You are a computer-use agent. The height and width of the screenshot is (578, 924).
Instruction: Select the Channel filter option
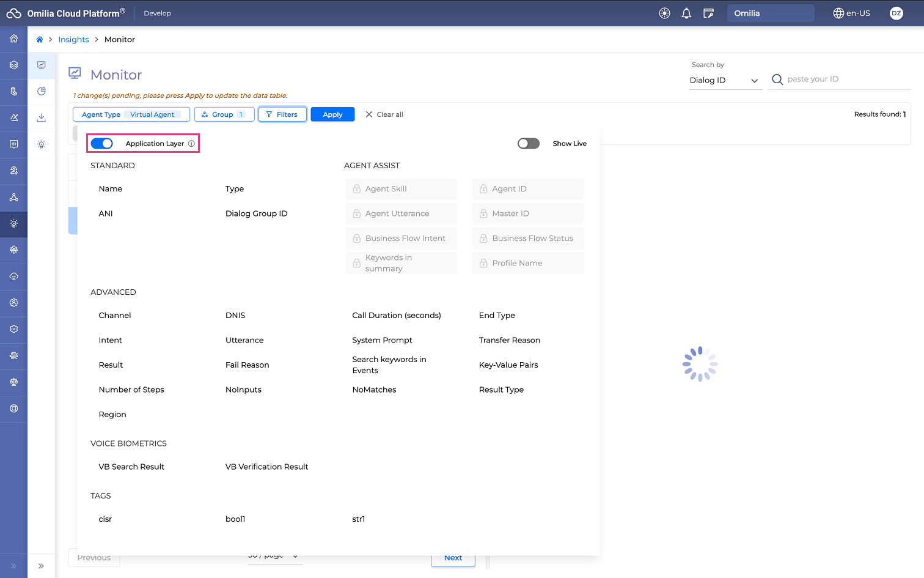(x=115, y=316)
